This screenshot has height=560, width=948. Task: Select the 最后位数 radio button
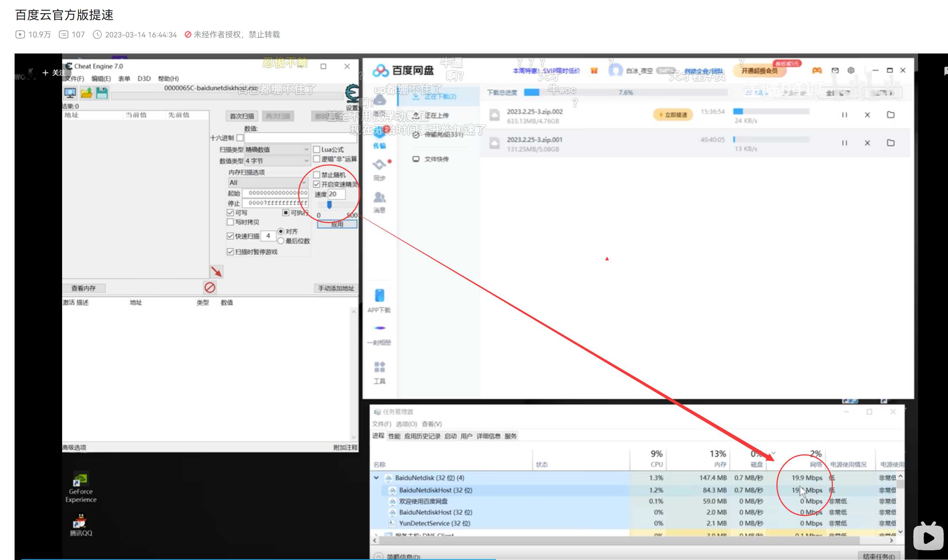pos(281,241)
